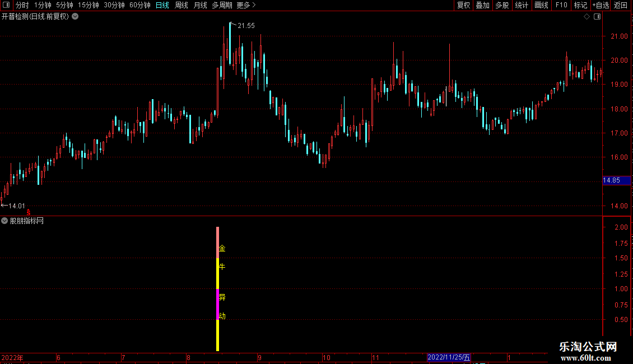Click the 异 signal label in indicator

(x=222, y=298)
